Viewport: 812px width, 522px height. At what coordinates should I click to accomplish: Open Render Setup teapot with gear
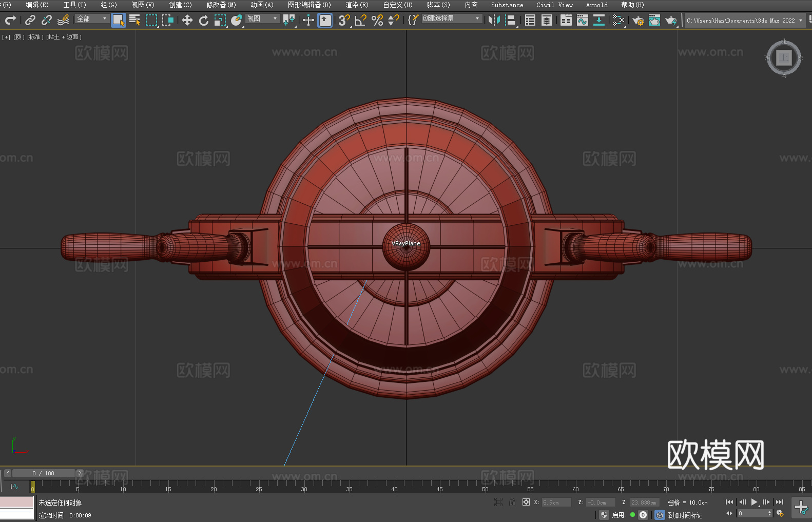tap(637, 20)
